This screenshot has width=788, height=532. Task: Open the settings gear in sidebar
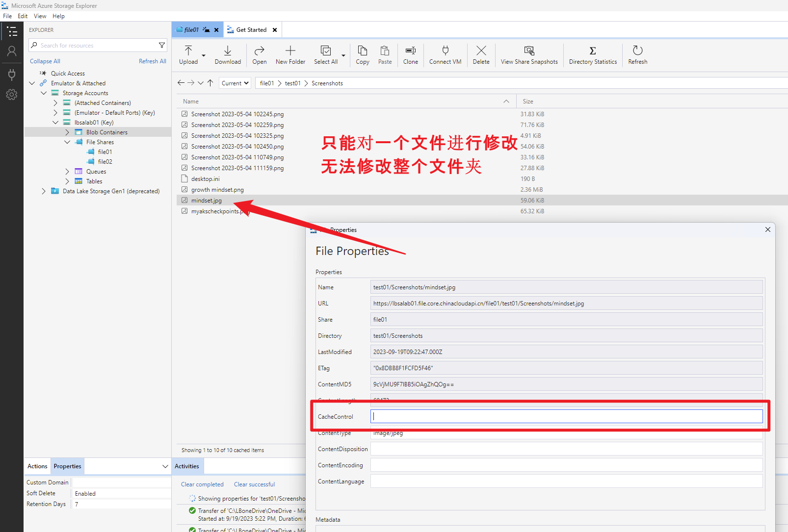click(x=12, y=95)
